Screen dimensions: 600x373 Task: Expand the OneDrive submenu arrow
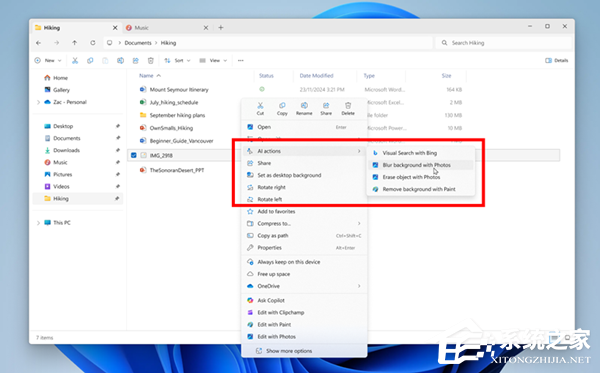pos(359,286)
